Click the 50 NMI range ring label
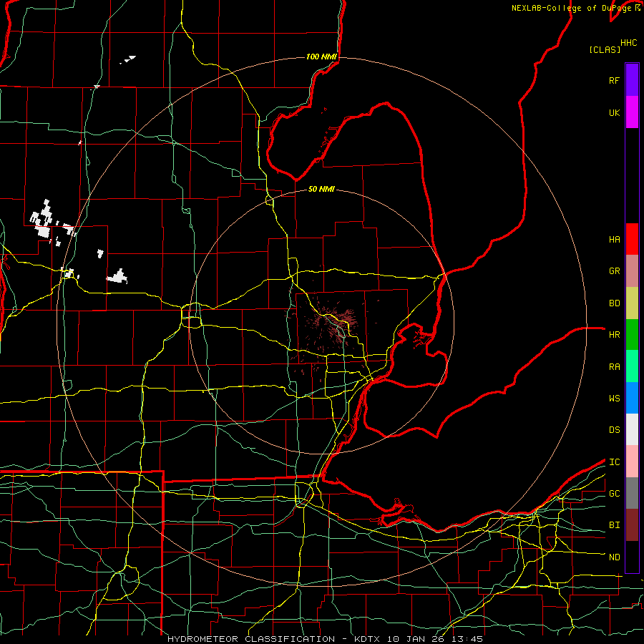644x644 pixels. (321, 189)
